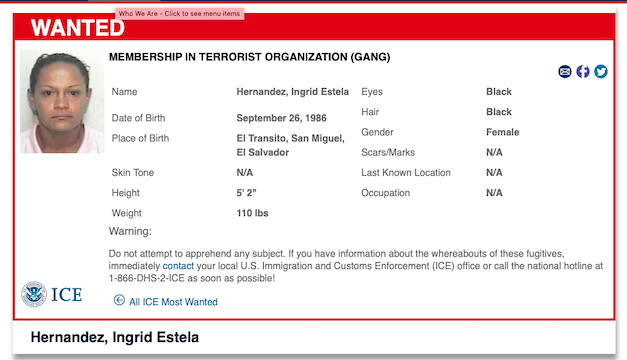The width and height of the screenshot is (627, 360).
Task: Share the profile on Facebook
Action: pos(583,72)
